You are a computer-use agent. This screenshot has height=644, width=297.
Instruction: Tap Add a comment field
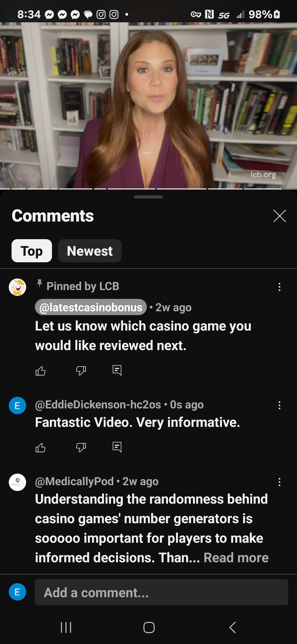click(x=161, y=592)
